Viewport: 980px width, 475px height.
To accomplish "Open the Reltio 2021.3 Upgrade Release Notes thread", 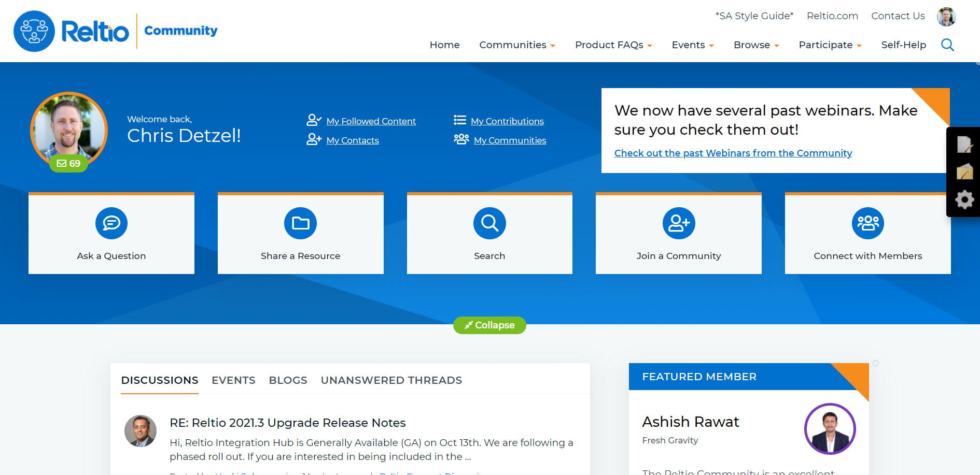I will 287,423.
